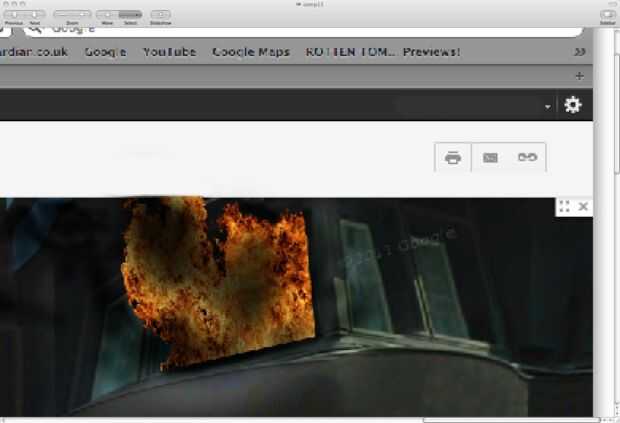The width and height of the screenshot is (620, 423).
Task: Click the vertical scrollbar of Preview window
Action: point(617,115)
